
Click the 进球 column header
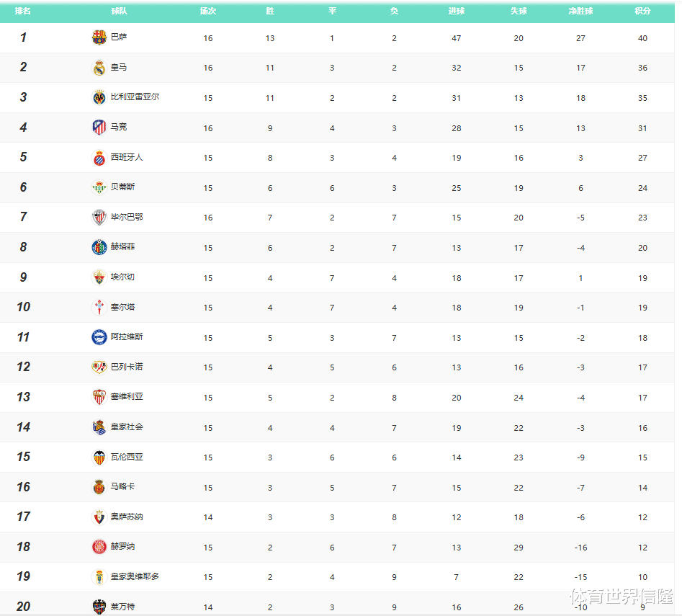pyautogui.click(x=456, y=12)
